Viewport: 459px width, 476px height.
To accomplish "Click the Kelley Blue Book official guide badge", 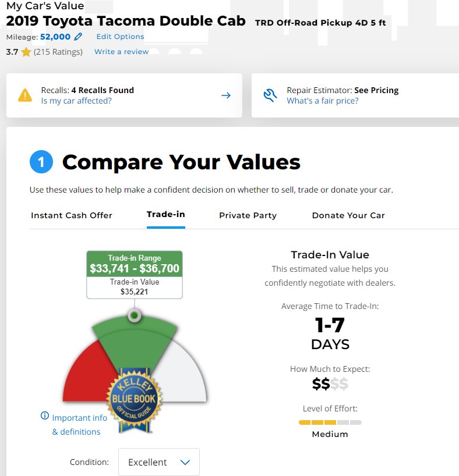I will pos(134,400).
